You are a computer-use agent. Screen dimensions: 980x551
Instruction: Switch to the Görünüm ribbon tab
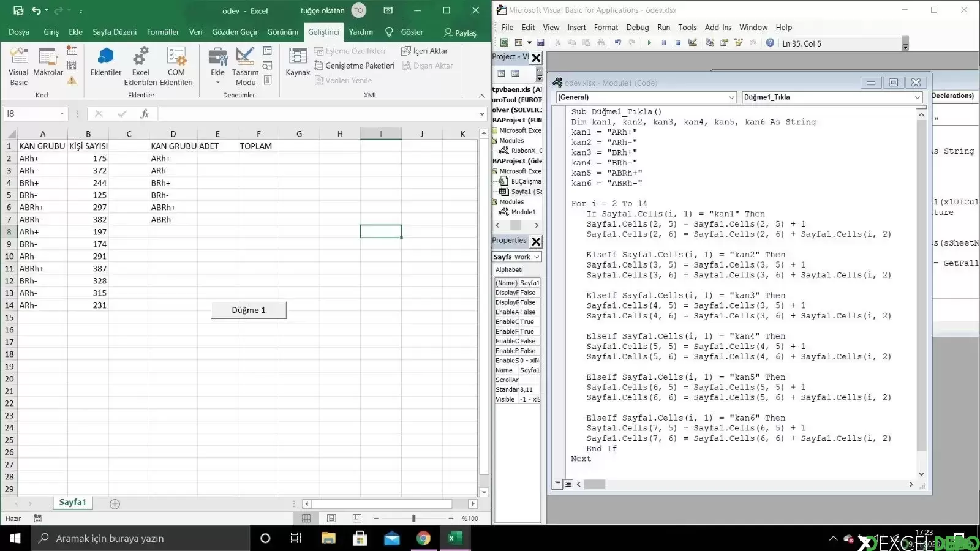[282, 32]
